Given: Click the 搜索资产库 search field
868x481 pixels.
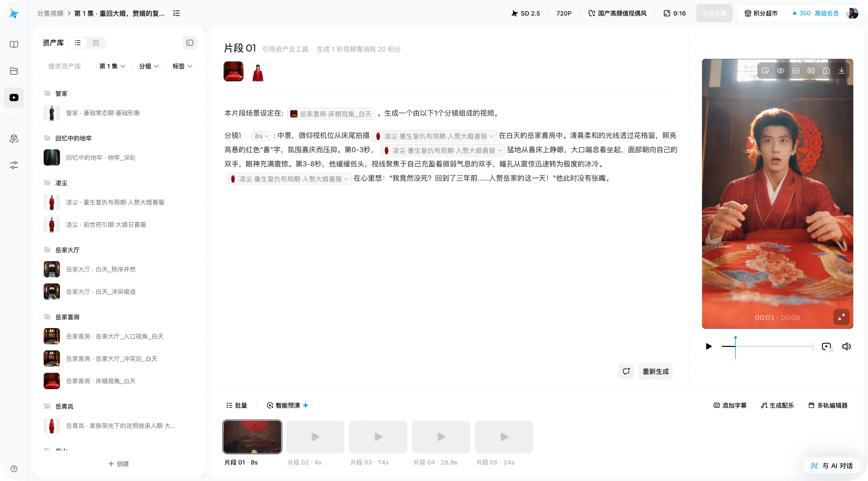Looking at the screenshot, I should (65, 66).
